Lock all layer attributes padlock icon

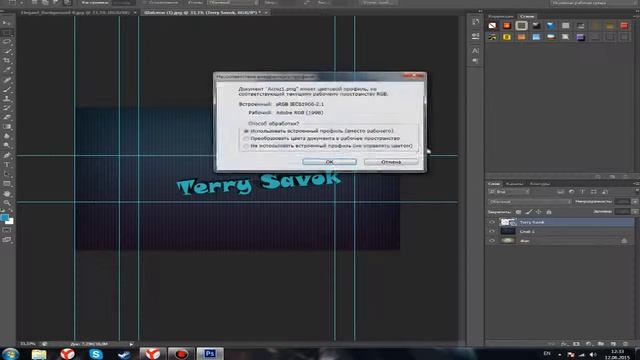pos(549,212)
